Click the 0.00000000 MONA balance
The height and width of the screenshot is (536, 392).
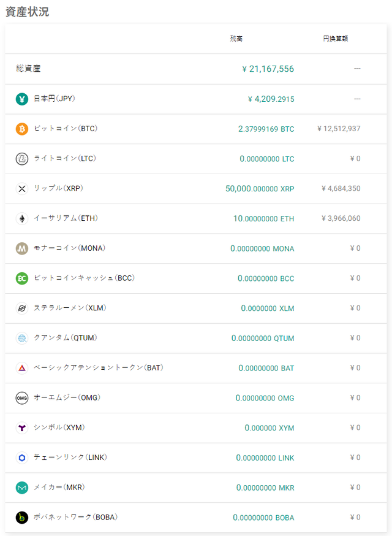pyautogui.click(x=262, y=248)
